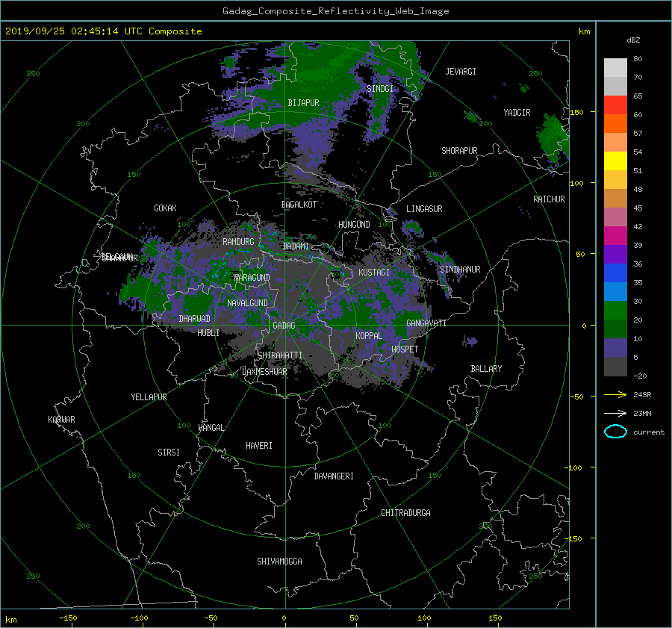Click the cyan current oval icon
Viewport: 672px width, 628px height.
coord(615,432)
